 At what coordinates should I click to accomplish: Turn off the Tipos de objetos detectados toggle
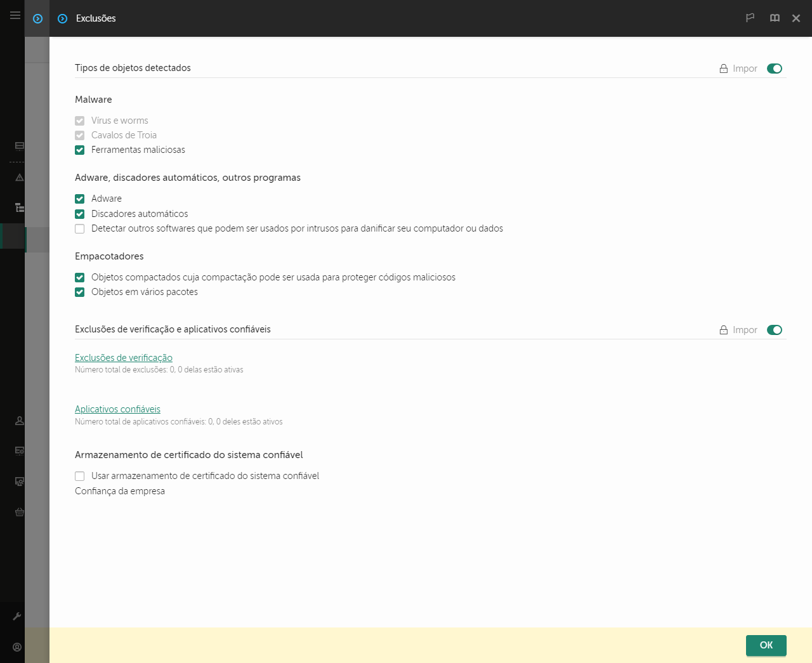[x=775, y=68]
